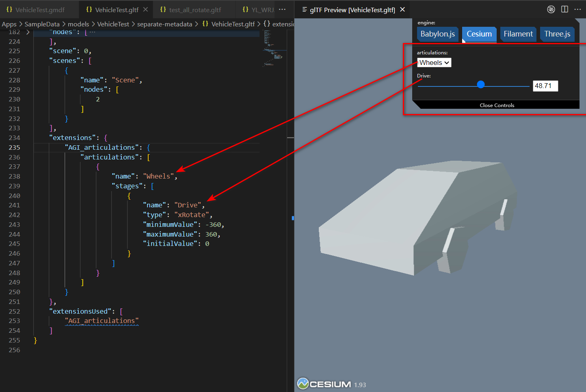Click the "Drive" string value in code
The height and width of the screenshot is (392, 586).
188,205
